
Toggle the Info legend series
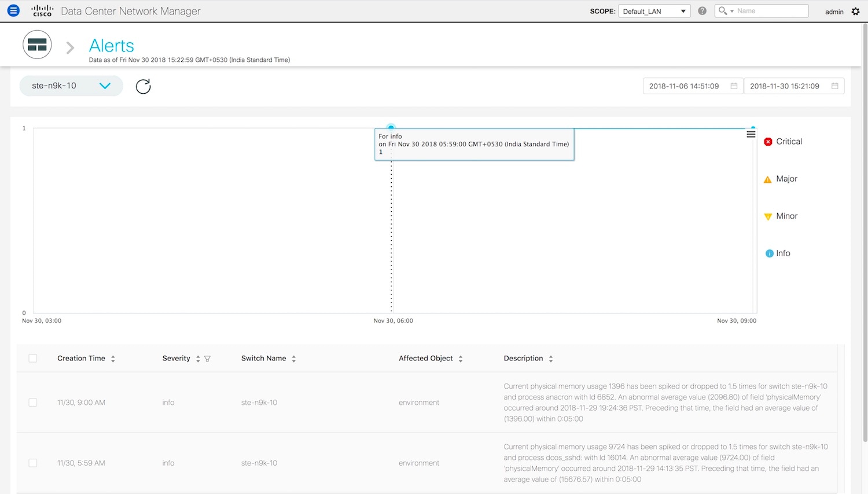click(777, 253)
